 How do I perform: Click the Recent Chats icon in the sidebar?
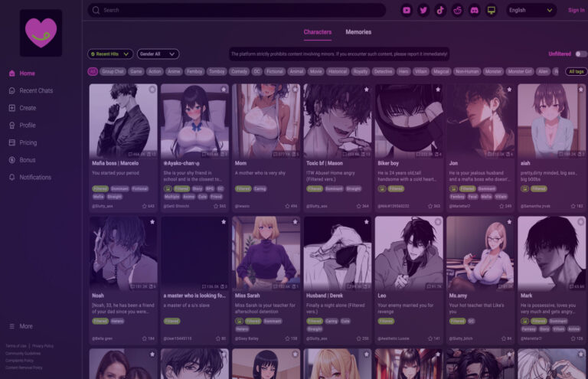[x=12, y=90]
